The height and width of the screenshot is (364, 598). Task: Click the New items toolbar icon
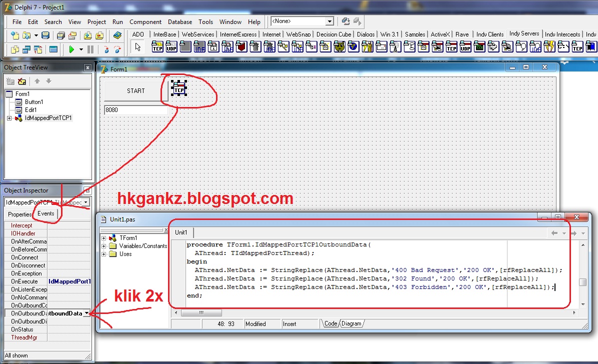15,35
